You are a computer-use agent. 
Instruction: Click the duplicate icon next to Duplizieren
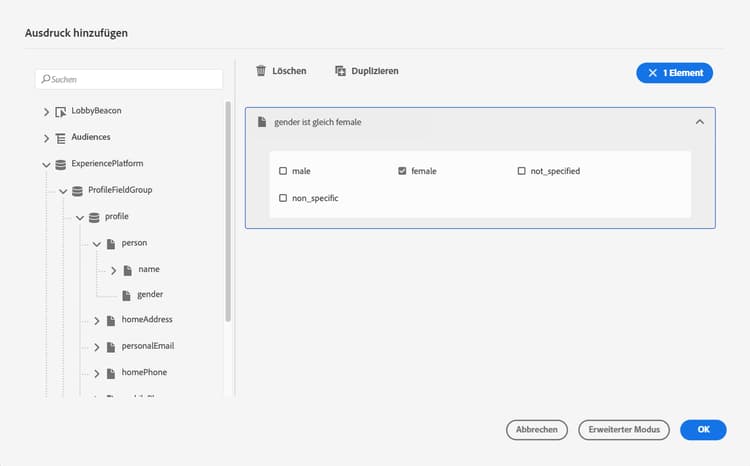[x=340, y=71]
